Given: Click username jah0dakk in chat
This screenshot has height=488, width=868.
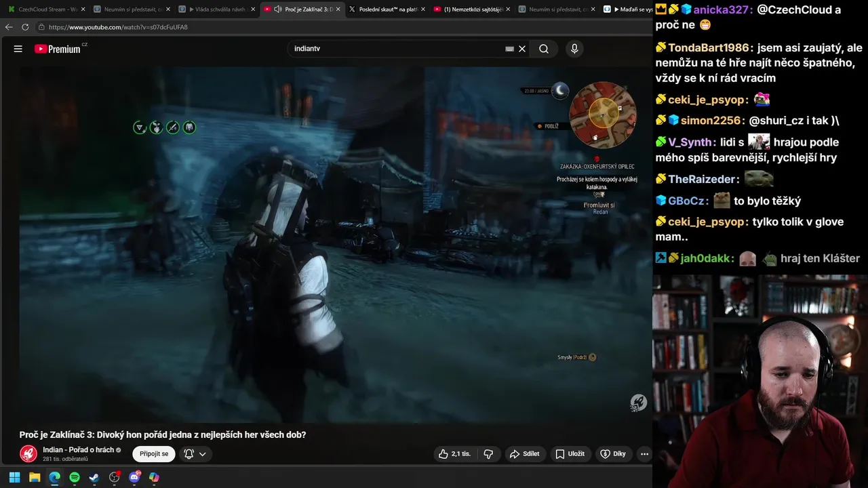Looking at the screenshot, I should [x=705, y=258].
